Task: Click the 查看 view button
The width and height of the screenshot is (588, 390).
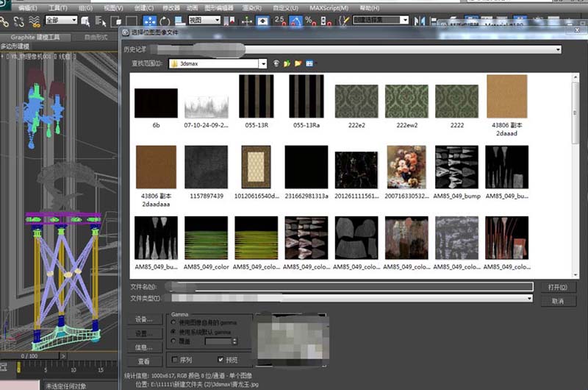Action: pyautogui.click(x=144, y=361)
